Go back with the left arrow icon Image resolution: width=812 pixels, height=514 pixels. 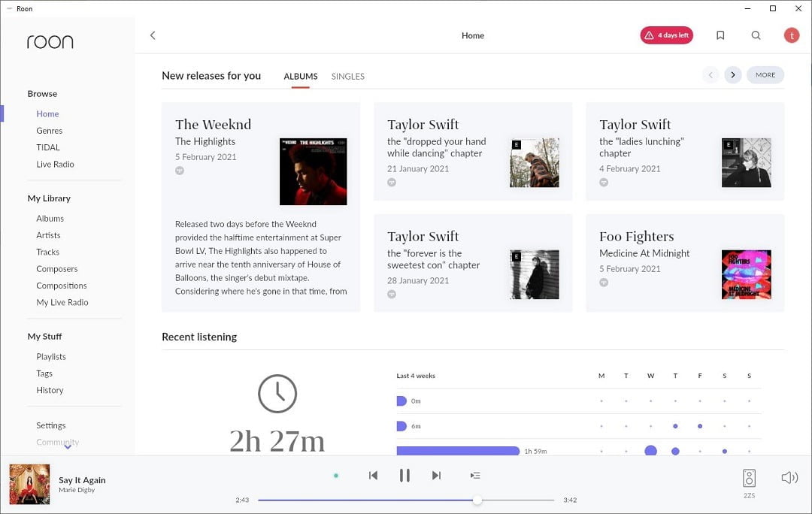coord(153,35)
